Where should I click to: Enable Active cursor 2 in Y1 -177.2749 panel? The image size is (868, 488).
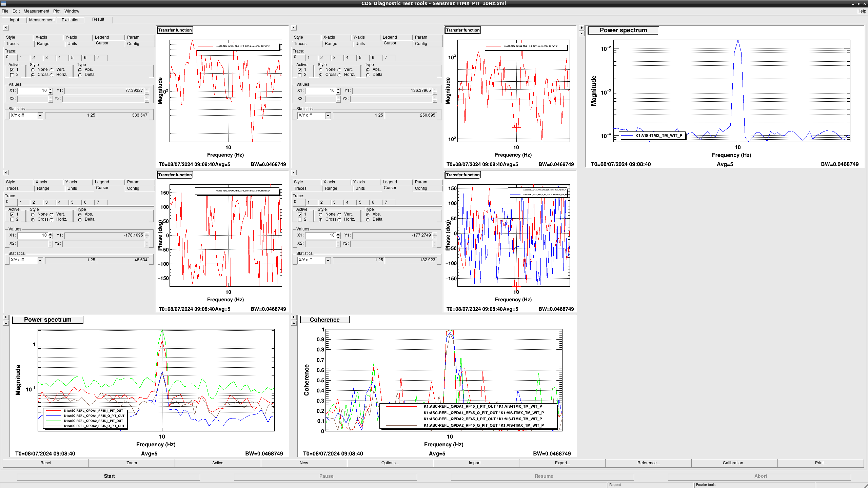pos(300,220)
